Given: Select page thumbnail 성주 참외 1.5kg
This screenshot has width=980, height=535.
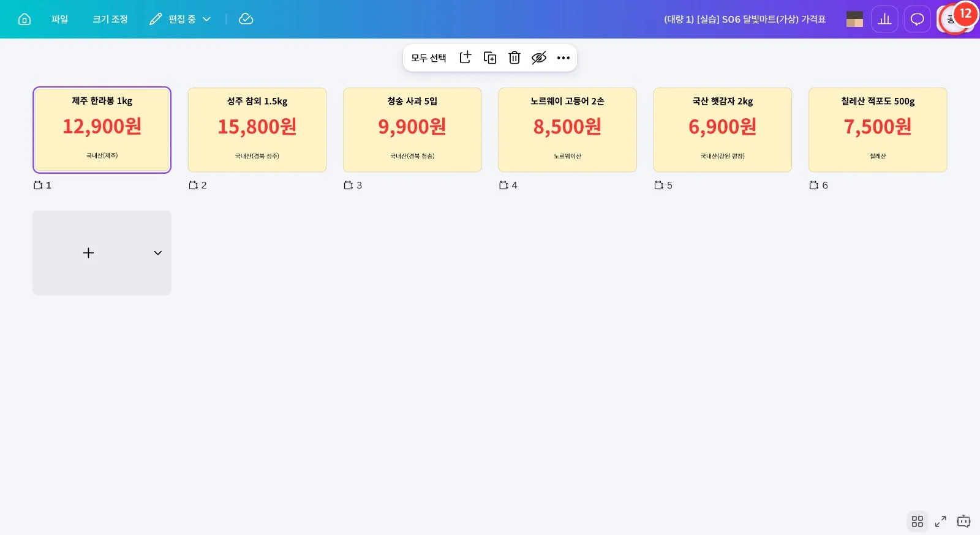Looking at the screenshot, I should click(257, 130).
